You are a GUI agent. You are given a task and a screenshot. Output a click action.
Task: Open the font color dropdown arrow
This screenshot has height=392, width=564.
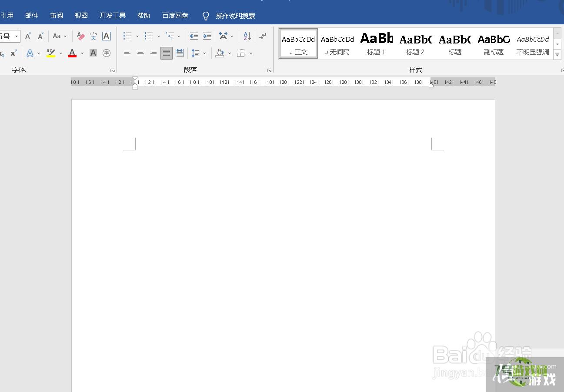coord(82,53)
